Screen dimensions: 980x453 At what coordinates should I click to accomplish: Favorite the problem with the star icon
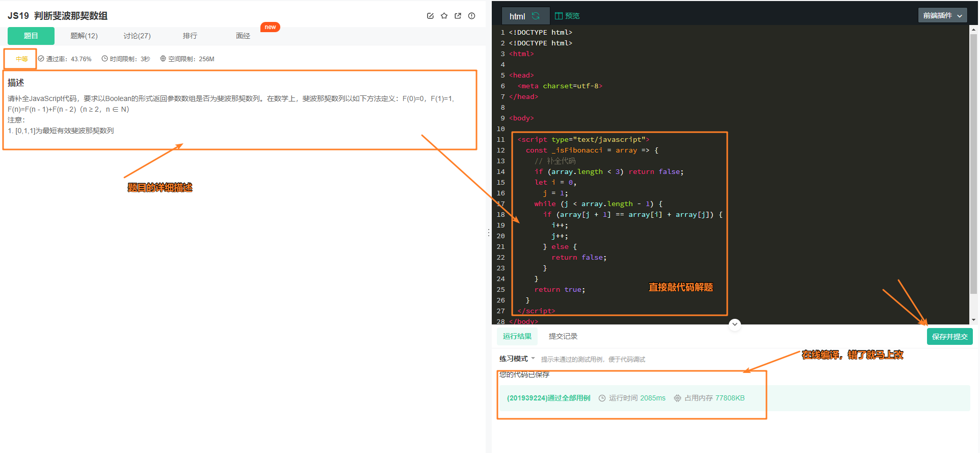[x=444, y=16]
